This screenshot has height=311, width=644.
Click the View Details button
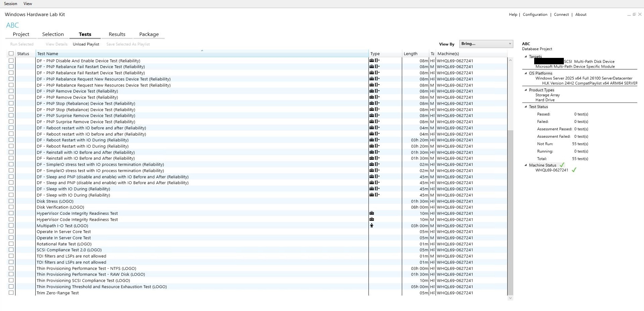click(57, 44)
